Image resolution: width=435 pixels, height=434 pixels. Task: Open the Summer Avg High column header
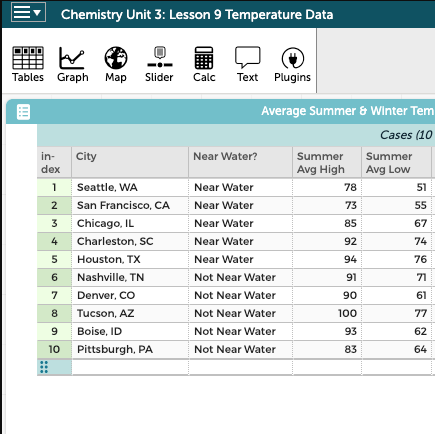(327, 162)
